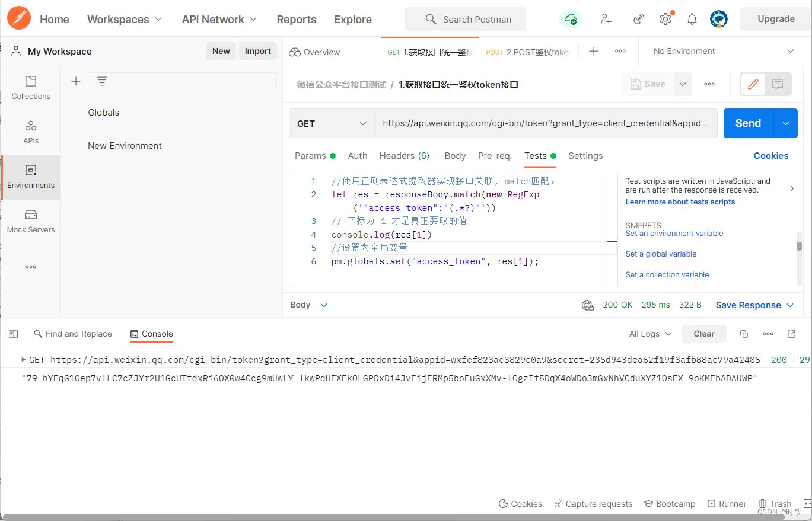Open the Collections sidebar panel

point(31,88)
